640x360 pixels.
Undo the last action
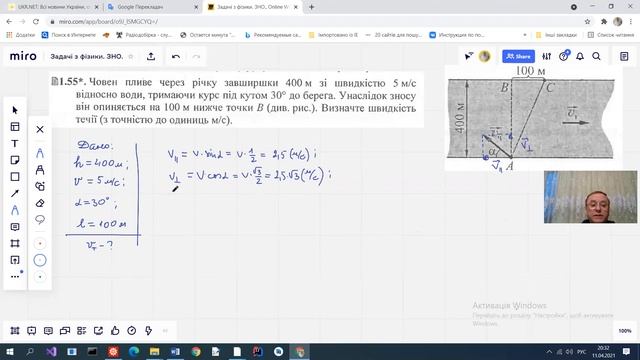coord(176,56)
